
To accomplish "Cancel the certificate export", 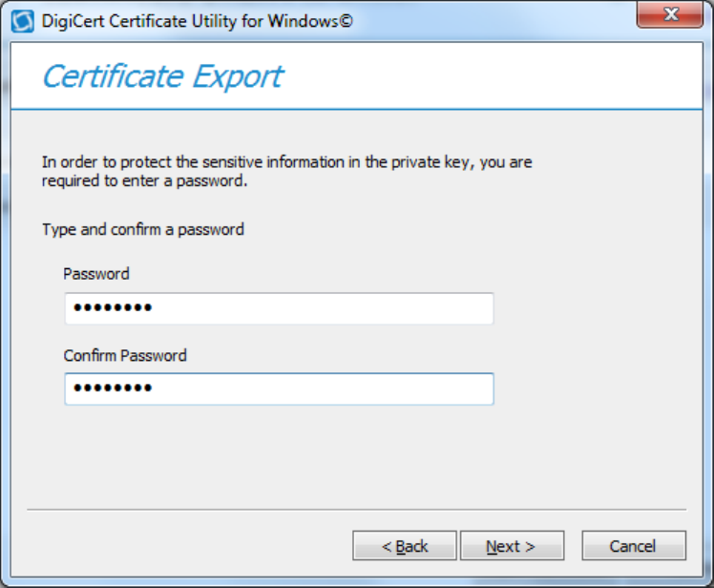I will click(x=634, y=546).
